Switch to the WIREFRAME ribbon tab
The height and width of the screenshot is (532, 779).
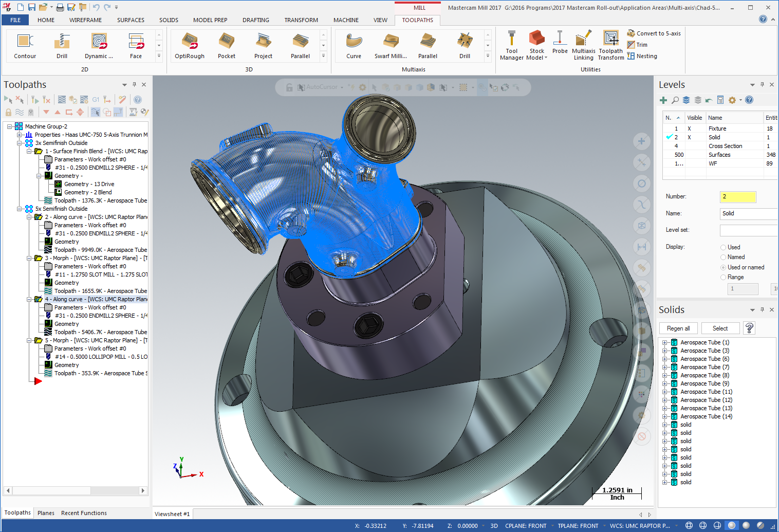pos(85,20)
